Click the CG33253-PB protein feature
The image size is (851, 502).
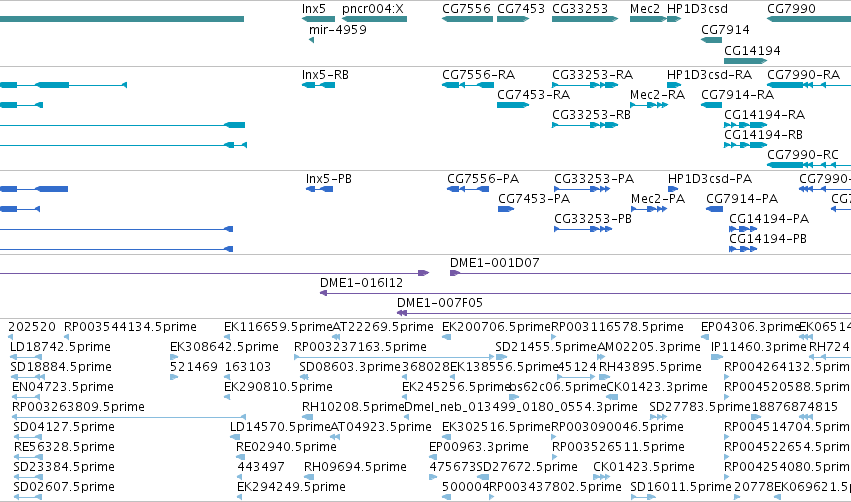(x=583, y=229)
